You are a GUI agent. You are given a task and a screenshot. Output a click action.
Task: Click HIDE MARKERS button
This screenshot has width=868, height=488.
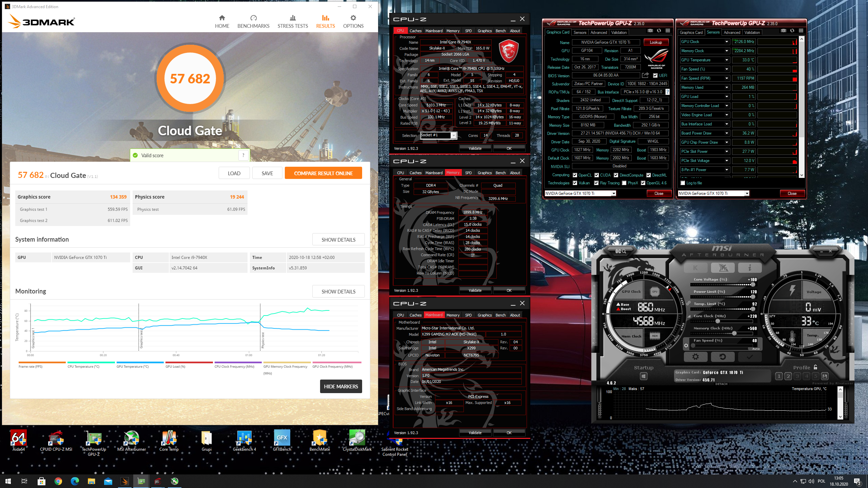[341, 386]
